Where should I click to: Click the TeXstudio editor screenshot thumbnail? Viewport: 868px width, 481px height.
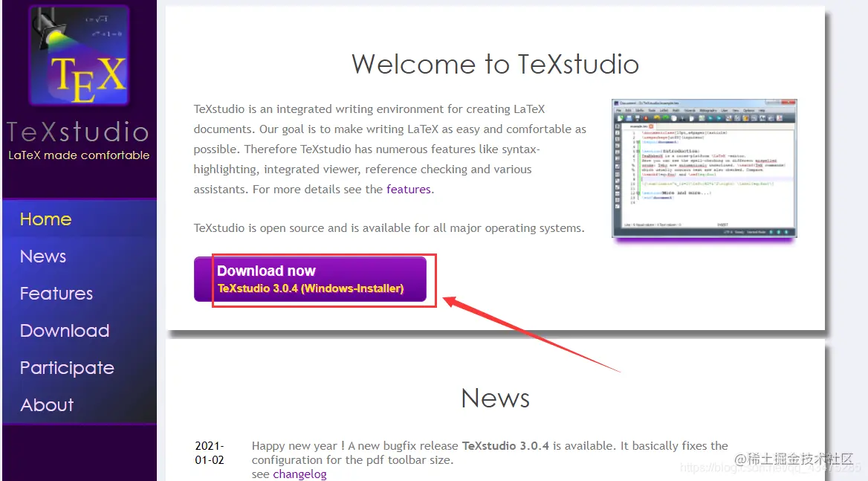705,169
